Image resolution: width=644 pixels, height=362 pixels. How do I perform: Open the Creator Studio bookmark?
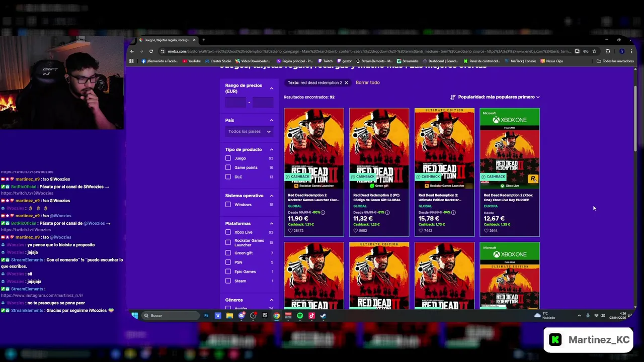tap(218, 61)
